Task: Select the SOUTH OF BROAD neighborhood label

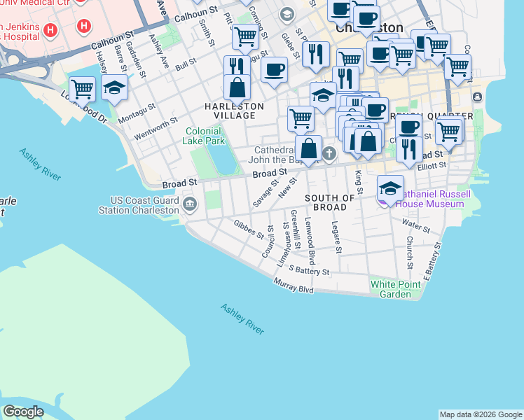Action: [329, 203]
